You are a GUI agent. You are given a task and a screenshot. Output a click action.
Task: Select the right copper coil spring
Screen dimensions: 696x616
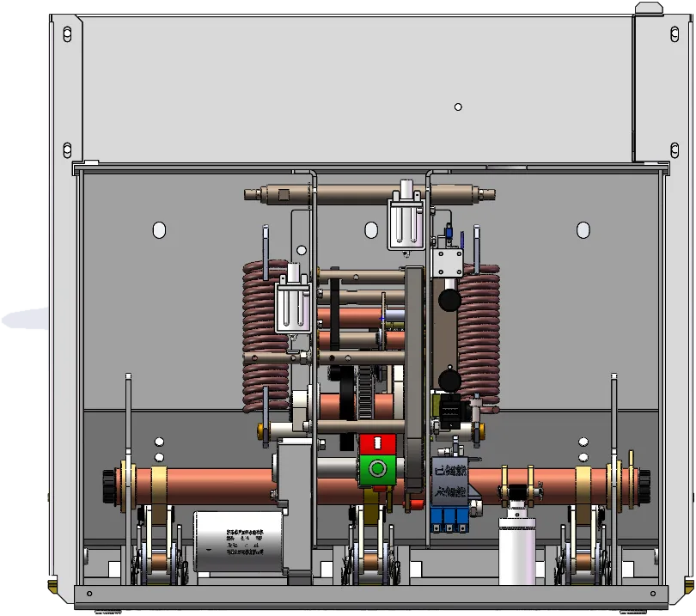479,337
